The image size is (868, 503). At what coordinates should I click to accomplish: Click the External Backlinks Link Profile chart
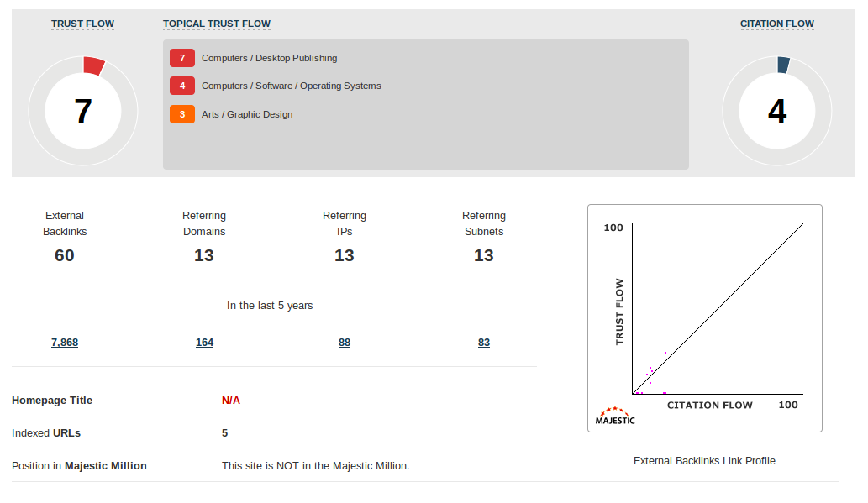coord(705,318)
